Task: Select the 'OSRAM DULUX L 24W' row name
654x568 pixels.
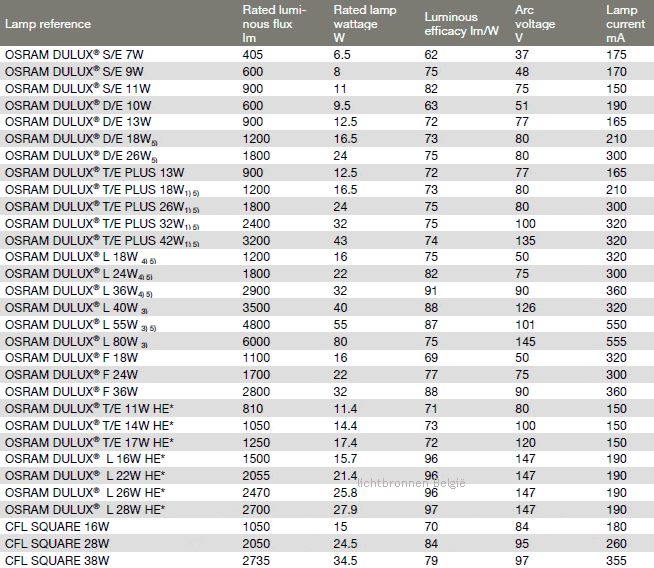Action: [x=79, y=274]
